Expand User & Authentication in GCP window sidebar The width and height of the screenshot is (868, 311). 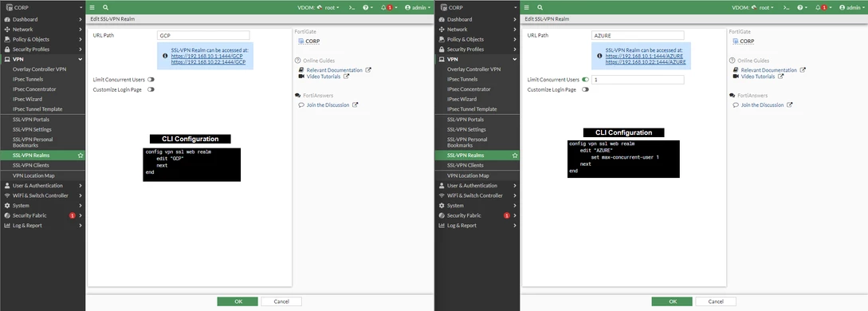click(42, 185)
